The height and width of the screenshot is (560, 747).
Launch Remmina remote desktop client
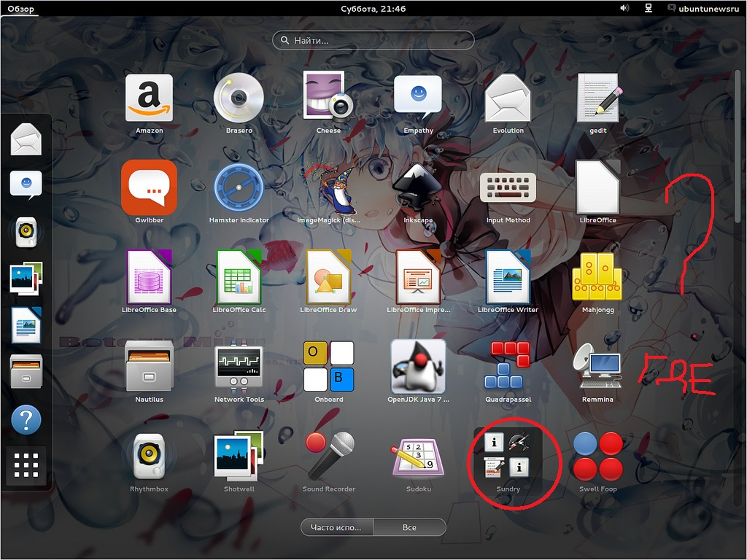[597, 367]
